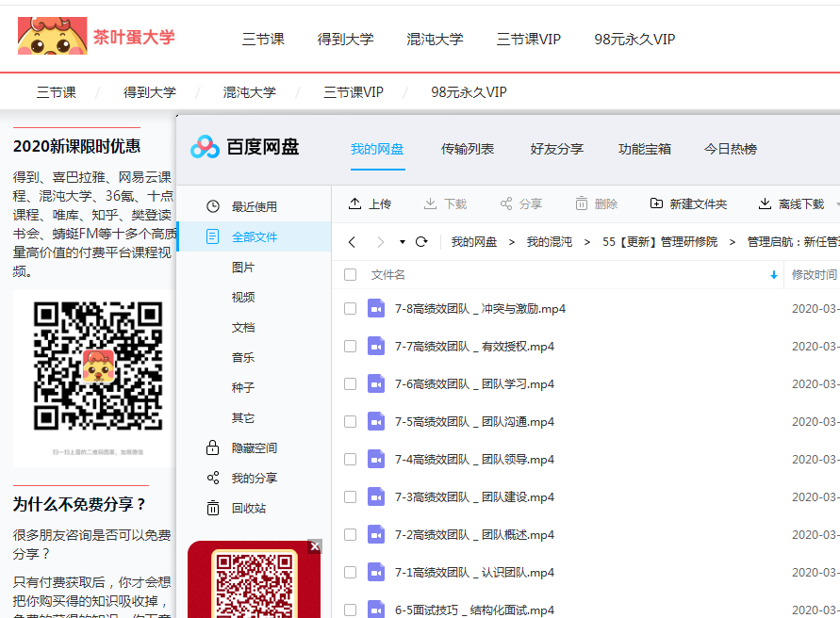This screenshot has height=618, width=840.
Task: Click the 最近使用 clock icon
Action: point(213,206)
